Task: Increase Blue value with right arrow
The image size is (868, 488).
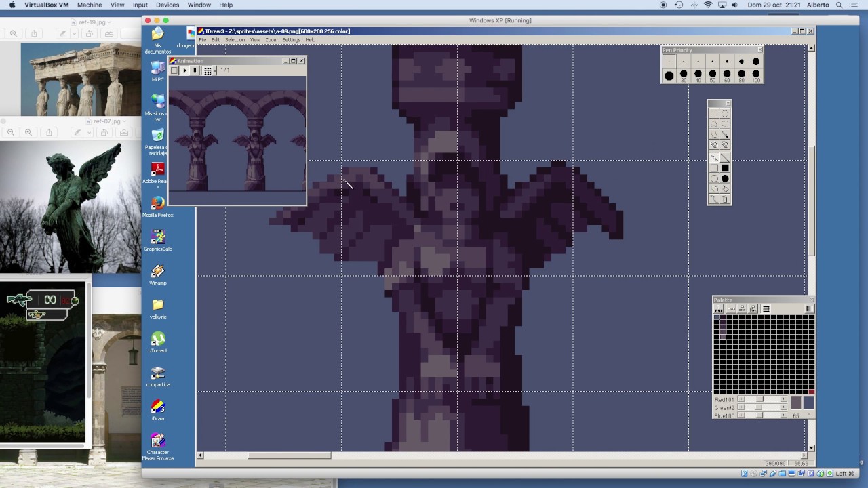Action: 783,415
